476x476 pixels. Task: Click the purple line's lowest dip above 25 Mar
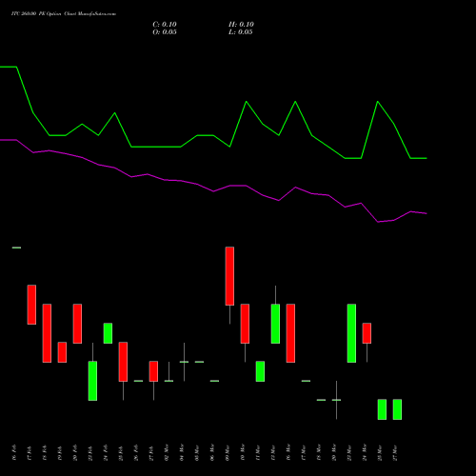coord(378,222)
